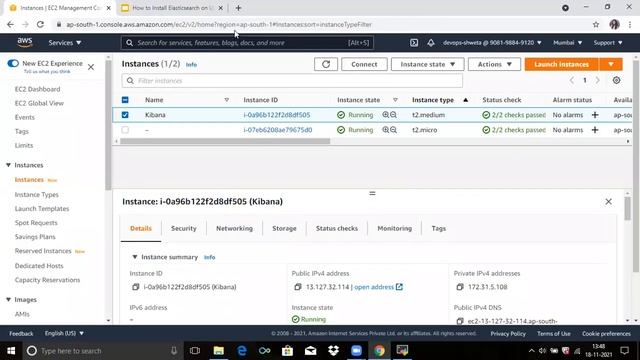Bookmark this page star icon
The image size is (640, 360).
point(596,24)
